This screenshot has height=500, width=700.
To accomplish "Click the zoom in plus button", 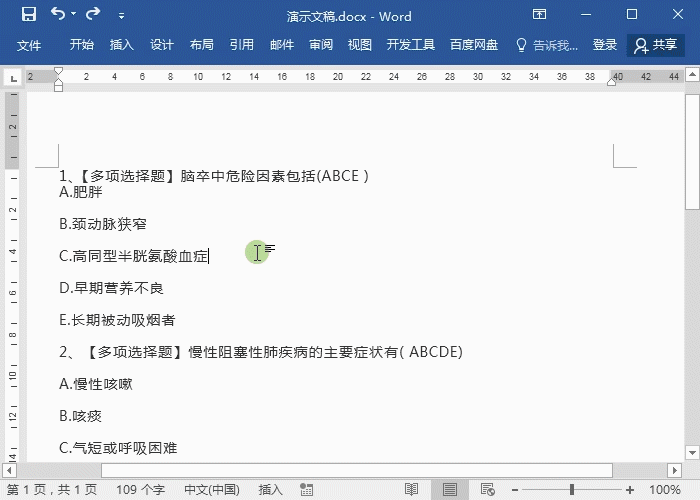I will [630, 490].
